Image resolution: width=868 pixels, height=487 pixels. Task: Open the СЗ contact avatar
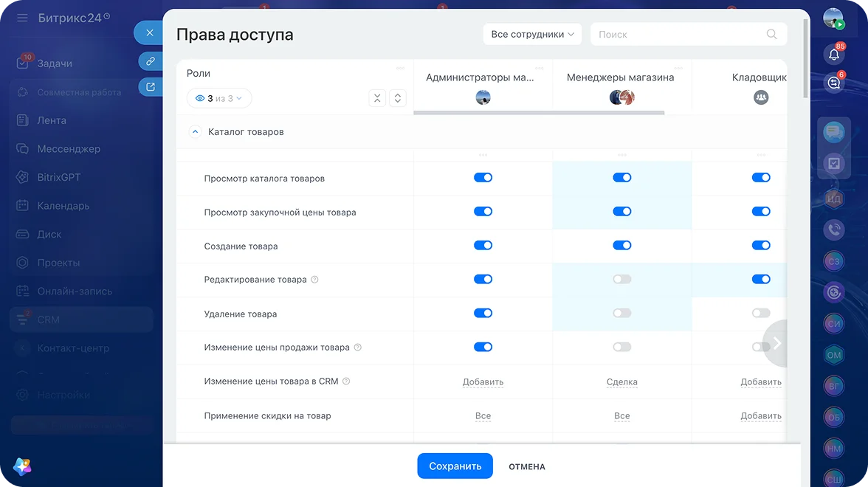click(x=834, y=260)
